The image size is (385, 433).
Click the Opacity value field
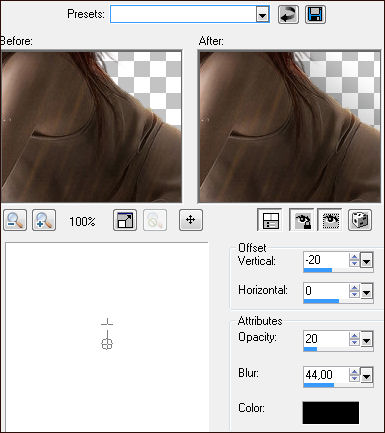click(326, 339)
